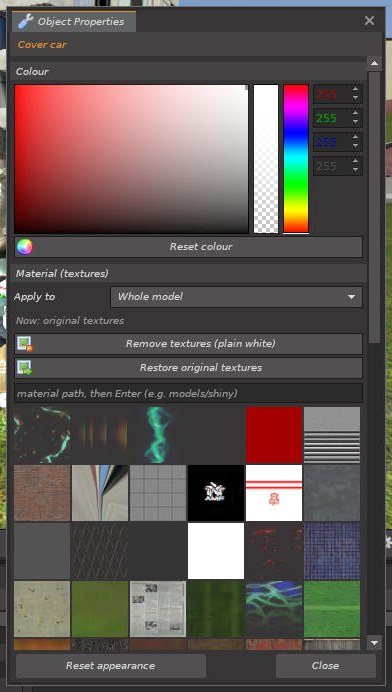Screen dimensions: 392x692
Task: Decrease the green value with down arrow
Action: 355,122
